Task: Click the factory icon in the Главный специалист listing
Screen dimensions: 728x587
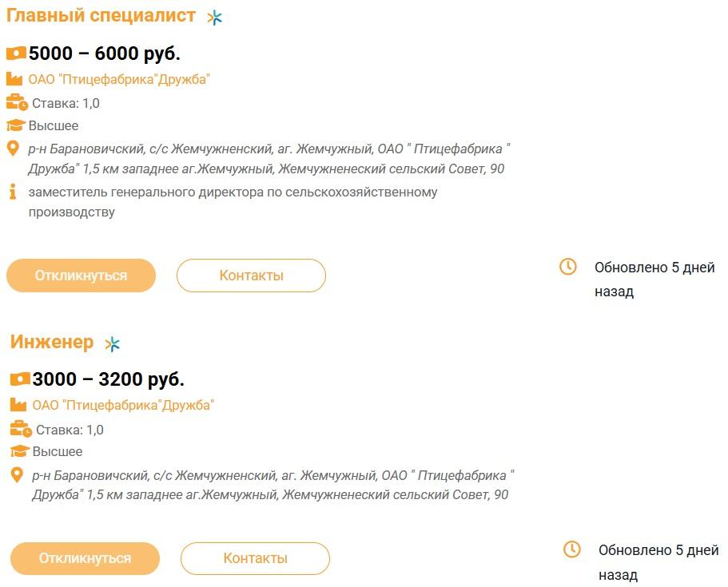Action: click(x=14, y=79)
